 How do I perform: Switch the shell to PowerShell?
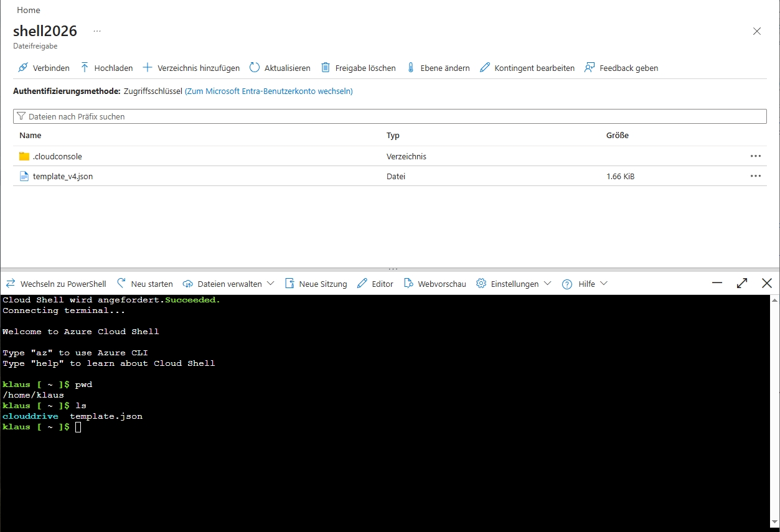(56, 284)
